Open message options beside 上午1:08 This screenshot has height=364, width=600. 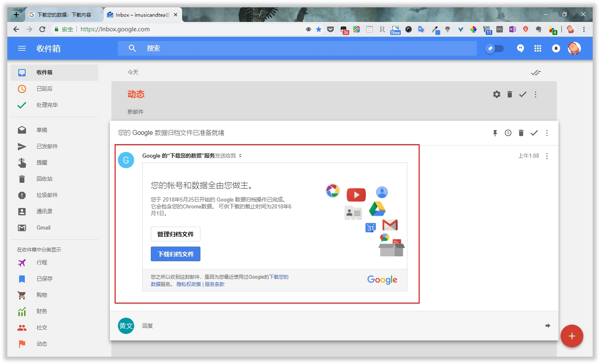click(547, 156)
